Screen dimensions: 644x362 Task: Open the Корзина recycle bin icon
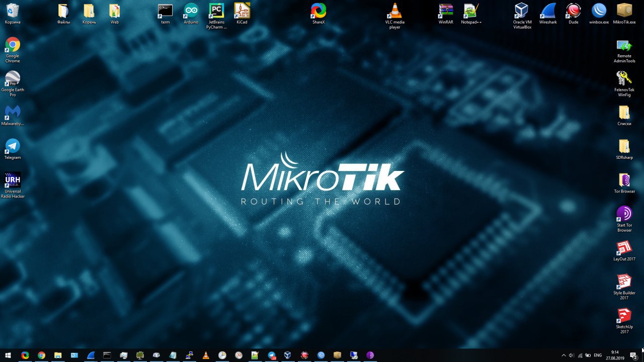pos(13,14)
